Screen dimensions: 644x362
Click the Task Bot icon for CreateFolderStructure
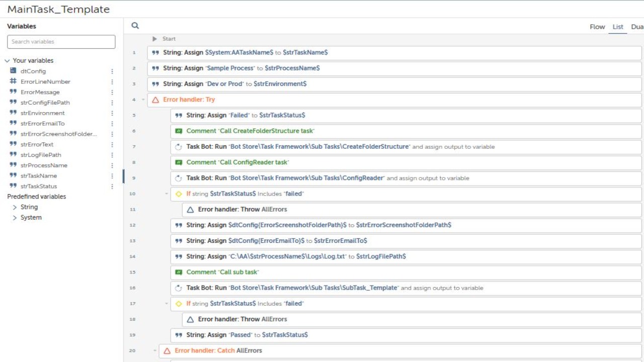point(179,147)
